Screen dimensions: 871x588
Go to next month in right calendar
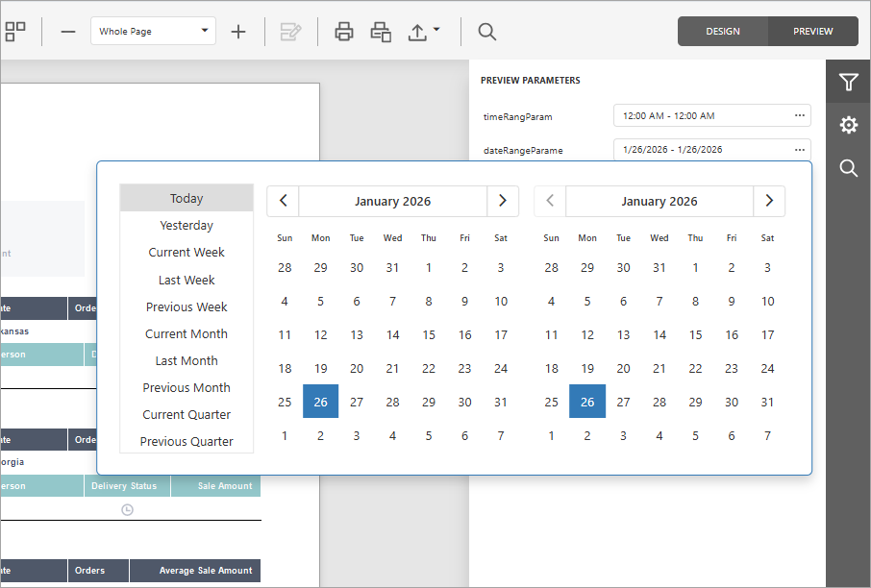click(769, 201)
